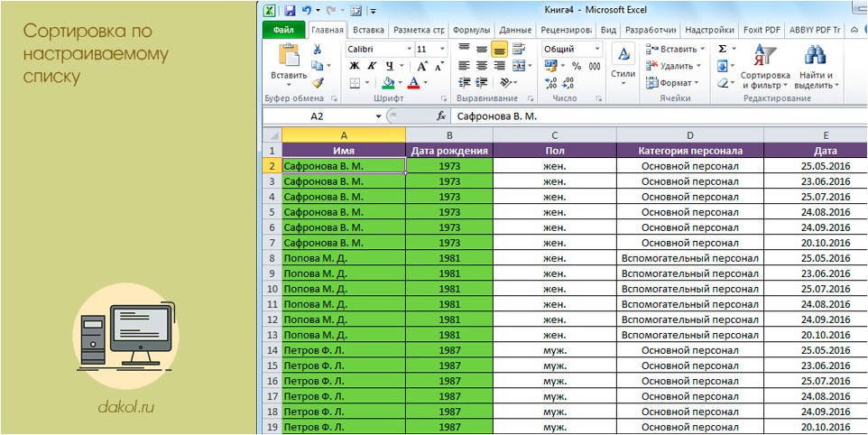Click the Clear eraser icon
This screenshot has height=435, width=868.
pos(723,83)
